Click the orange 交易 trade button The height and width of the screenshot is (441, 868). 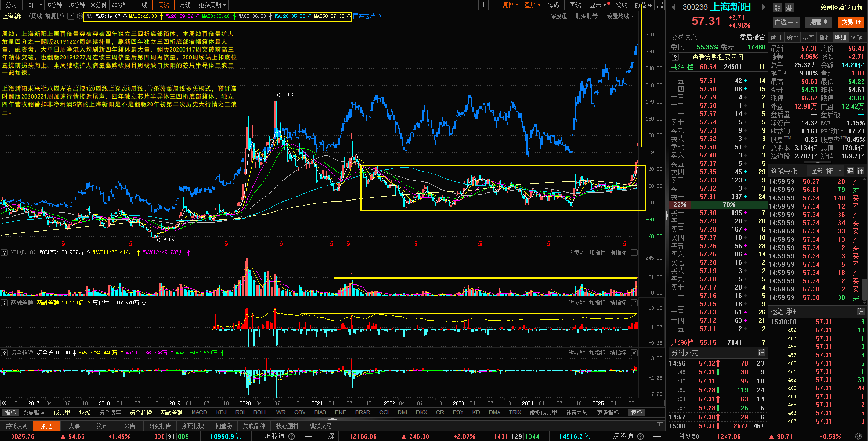point(851,22)
